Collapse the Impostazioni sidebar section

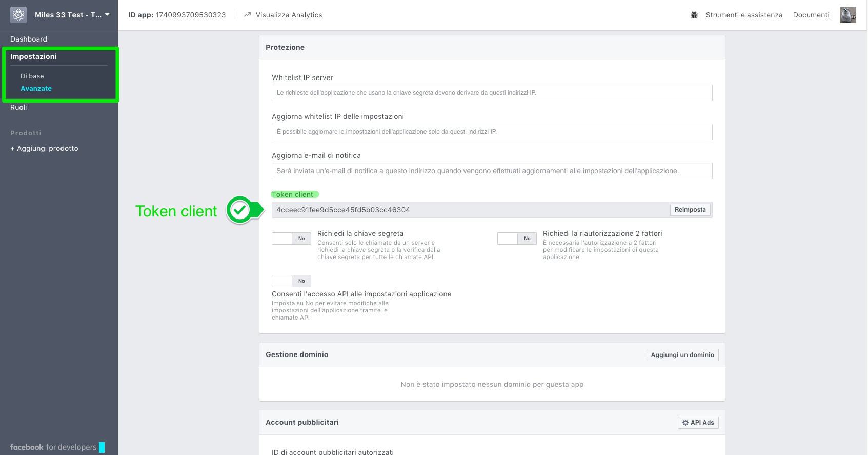(33, 56)
